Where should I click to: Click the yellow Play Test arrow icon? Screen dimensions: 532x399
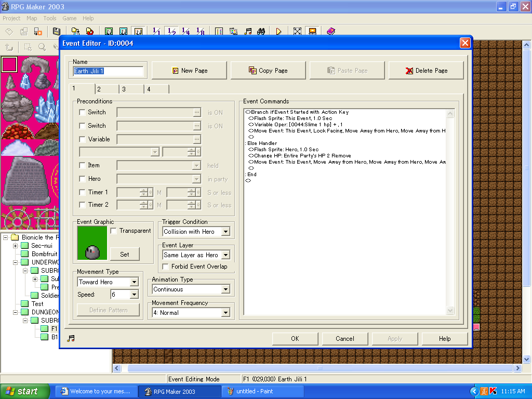(x=279, y=32)
